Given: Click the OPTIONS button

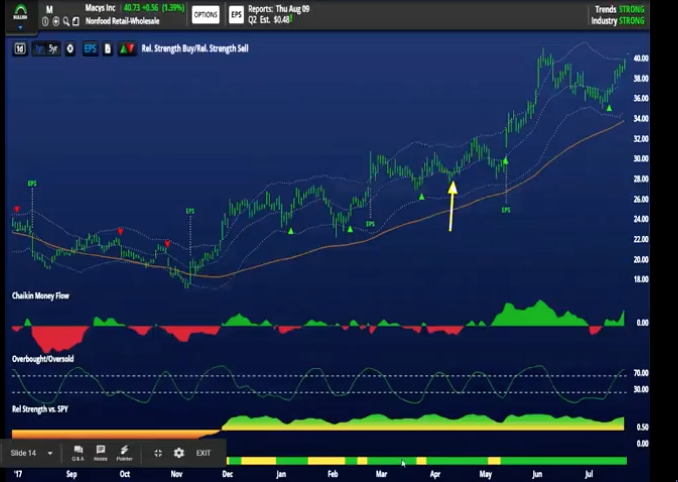Looking at the screenshot, I should point(205,15).
